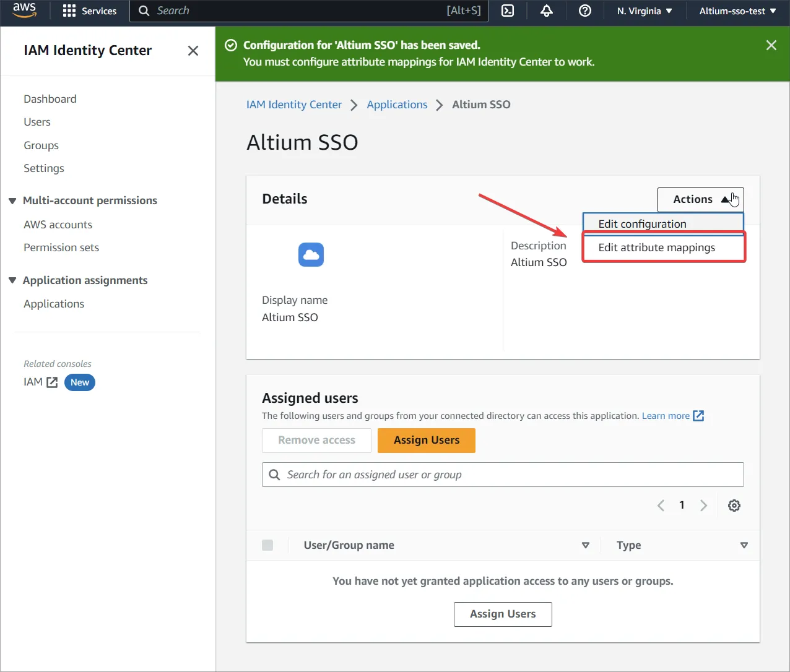790x672 pixels.
Task: Open the CloudShell terminal icon
Action: pos(508,11)
